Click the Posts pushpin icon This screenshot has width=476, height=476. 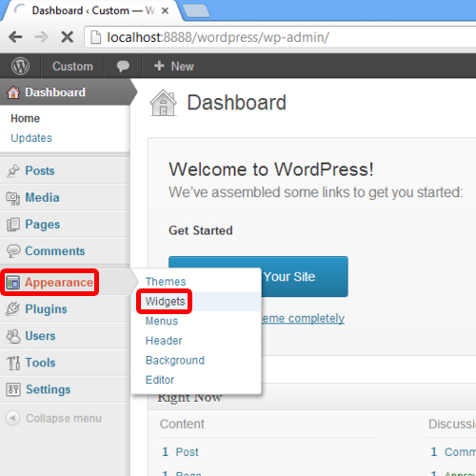[13, 170]
